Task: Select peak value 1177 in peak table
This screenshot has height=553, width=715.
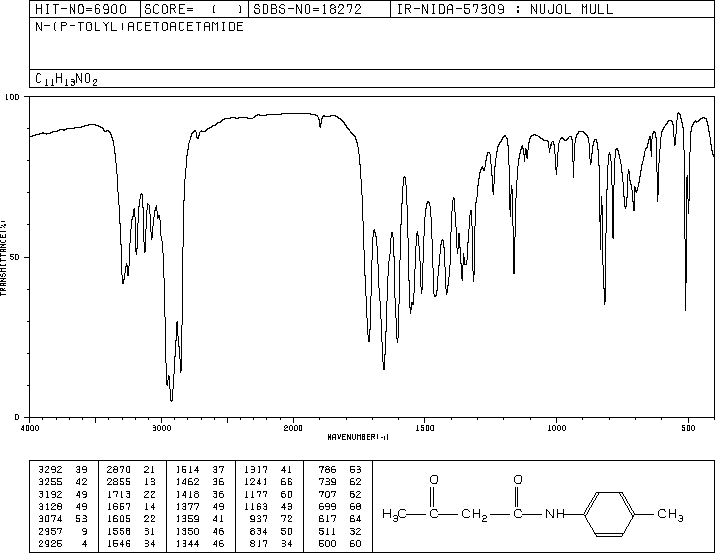Action: pyautogui.click(x=256, y=494)
